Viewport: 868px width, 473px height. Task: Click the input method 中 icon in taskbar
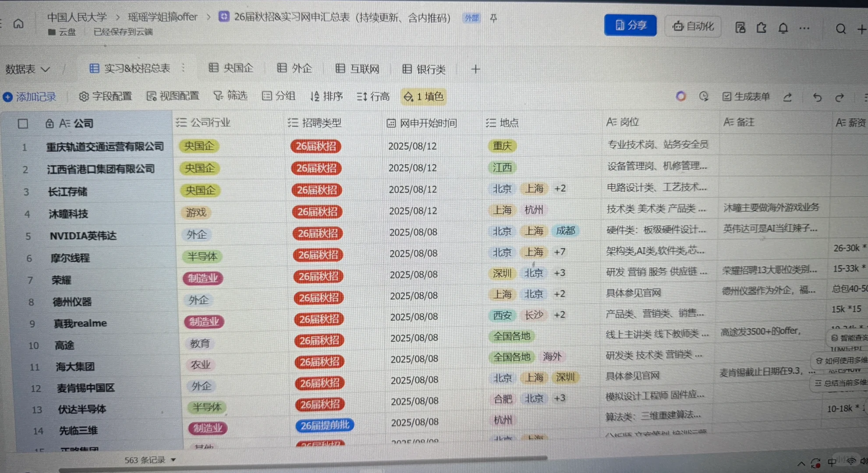(x=832, y=462)
